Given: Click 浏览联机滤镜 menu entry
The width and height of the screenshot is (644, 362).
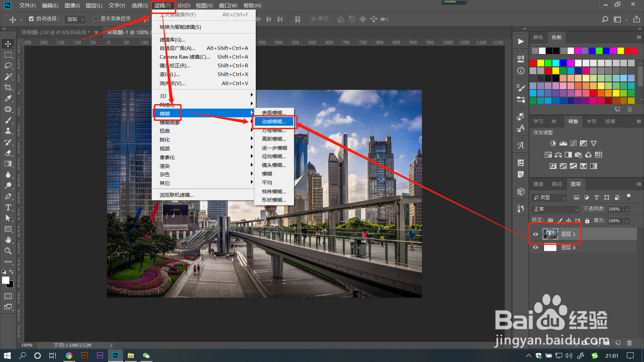Looking at the screenshot, I should tap(176, 195).
